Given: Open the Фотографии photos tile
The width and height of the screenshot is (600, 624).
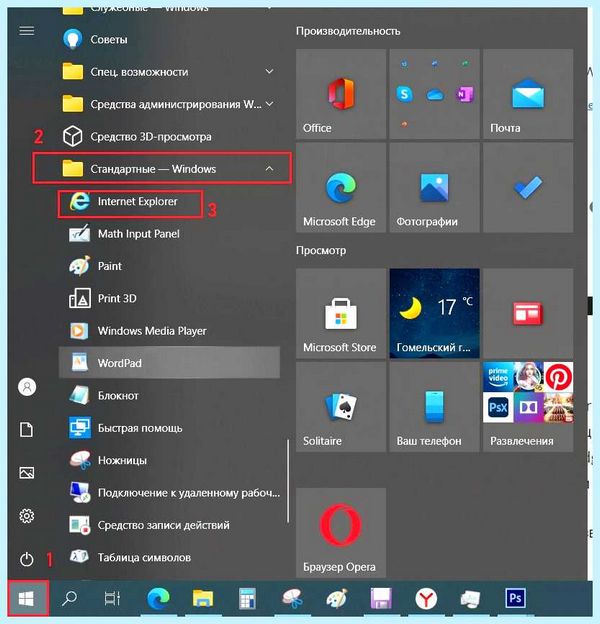Looking at the screenshot, I should point(434,187).
